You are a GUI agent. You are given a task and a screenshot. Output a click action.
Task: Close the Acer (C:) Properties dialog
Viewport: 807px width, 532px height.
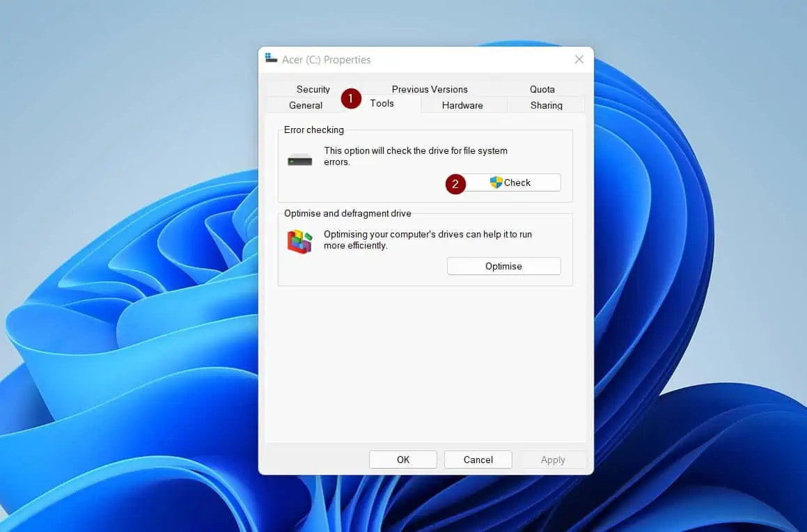579,59
